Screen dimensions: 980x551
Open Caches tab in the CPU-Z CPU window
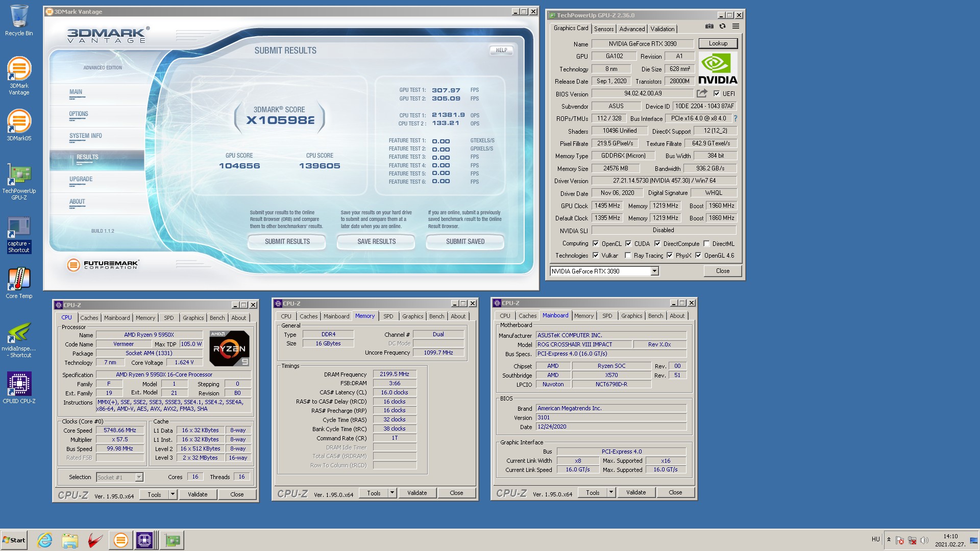coord(89,318)
